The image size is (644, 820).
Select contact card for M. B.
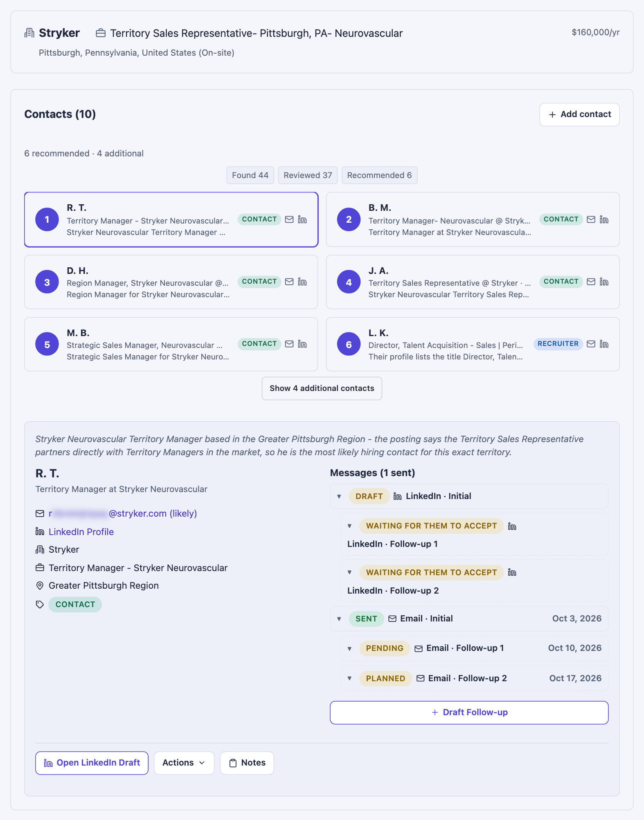coord(171,344)
